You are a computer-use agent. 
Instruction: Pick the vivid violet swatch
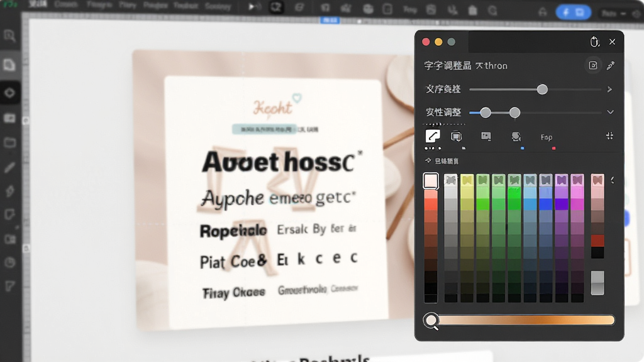point(562,204)
